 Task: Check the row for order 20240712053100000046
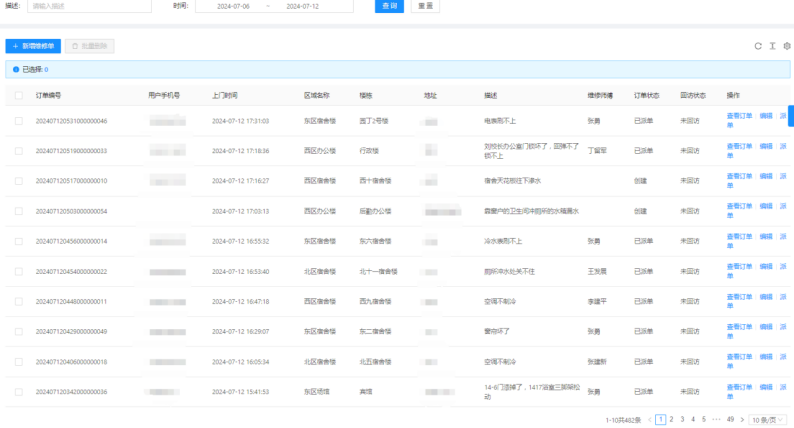tap(19, 121)
